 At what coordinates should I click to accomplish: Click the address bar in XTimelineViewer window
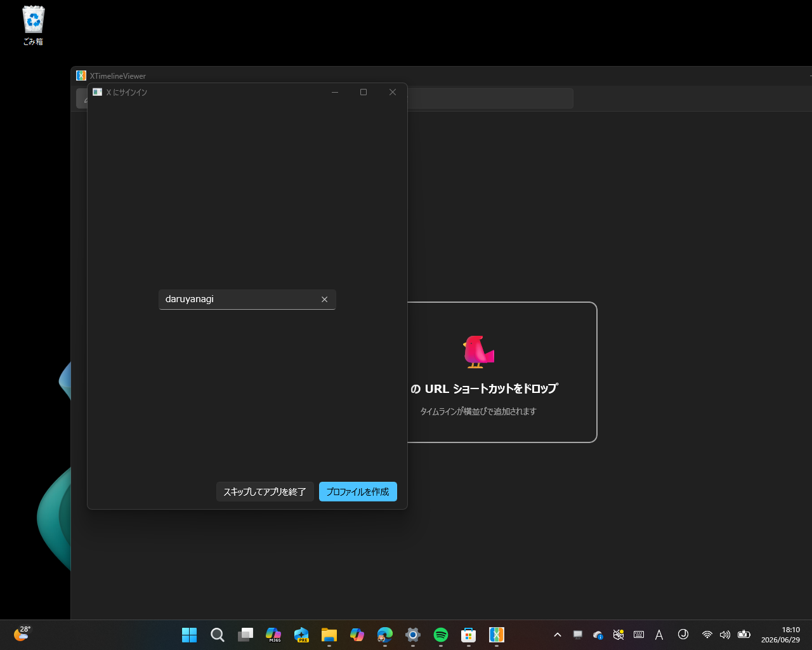[x=490, y=98]
